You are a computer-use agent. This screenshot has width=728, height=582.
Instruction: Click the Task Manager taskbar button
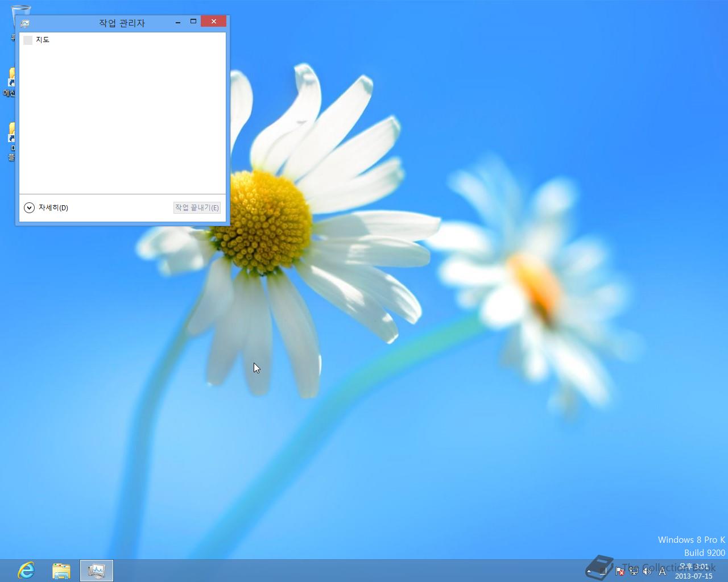pyautogui.click(x=97, y=570)
